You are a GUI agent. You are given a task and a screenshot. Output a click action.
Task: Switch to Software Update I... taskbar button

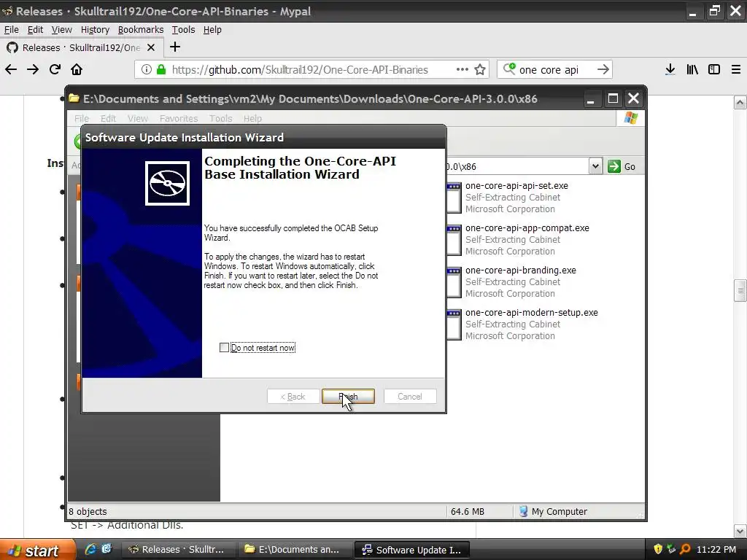(411, 550)
